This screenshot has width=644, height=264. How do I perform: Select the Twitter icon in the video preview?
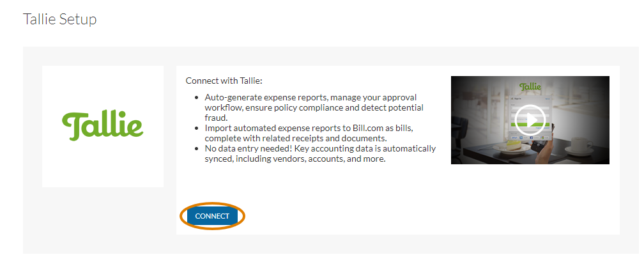click(521, 138)
